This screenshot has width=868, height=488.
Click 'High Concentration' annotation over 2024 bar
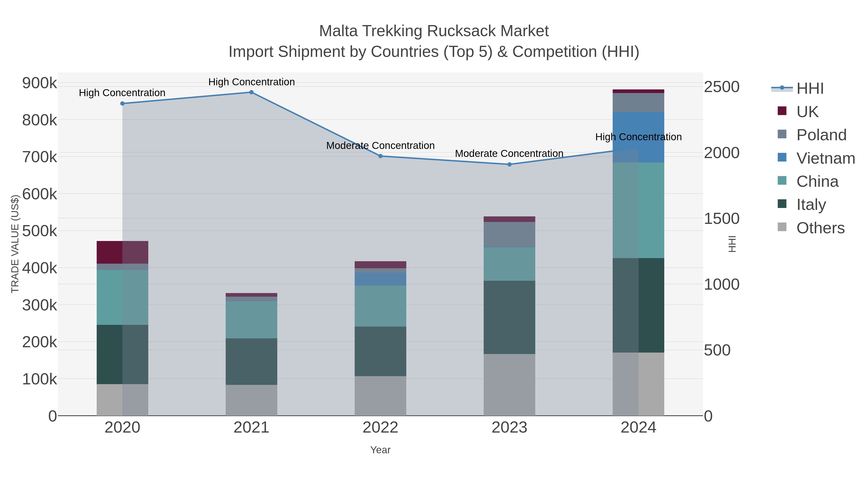point(638,137)
